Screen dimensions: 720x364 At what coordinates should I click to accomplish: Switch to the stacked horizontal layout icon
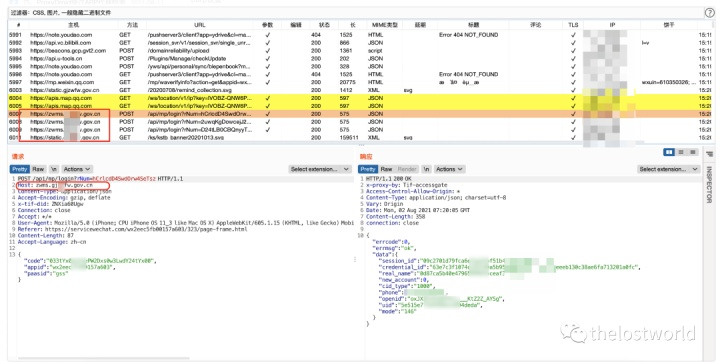[681, 152]
